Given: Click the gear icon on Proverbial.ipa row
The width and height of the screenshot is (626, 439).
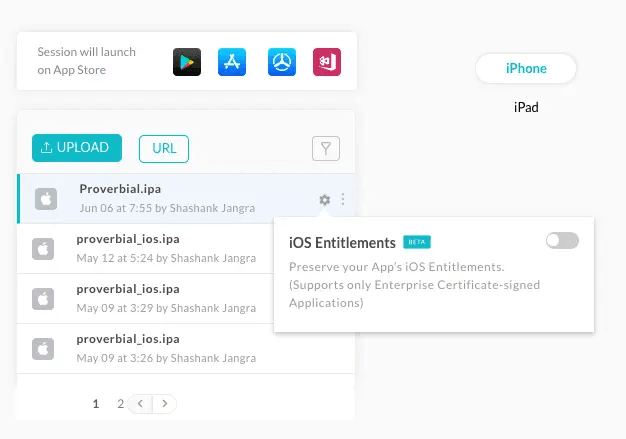Looking at the screenshot, I should (x=324, y=200).
